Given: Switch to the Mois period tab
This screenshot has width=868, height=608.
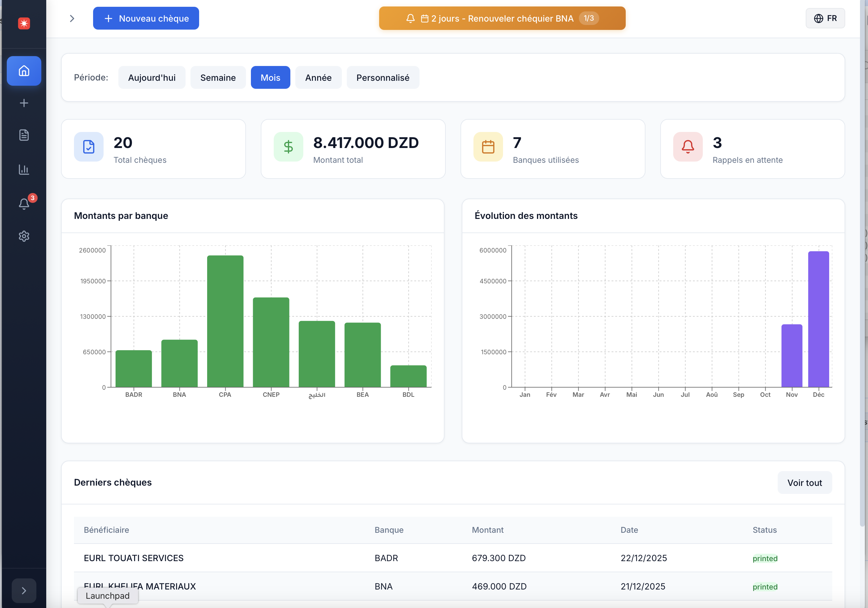Looking at the screenshot, I should click(270, 77).
